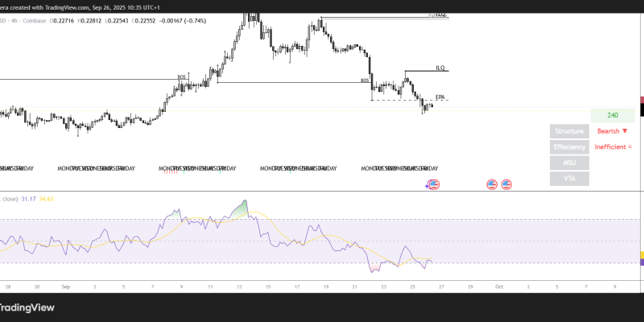Click the MSU cell in the table
This screenshot has width=644, height=322.
569,163
